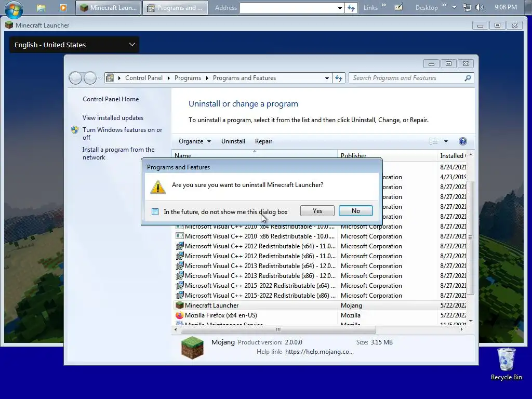Screen dimensions: 532x399
Task: Open Control Panel Home link
Action: coord(111,99)
